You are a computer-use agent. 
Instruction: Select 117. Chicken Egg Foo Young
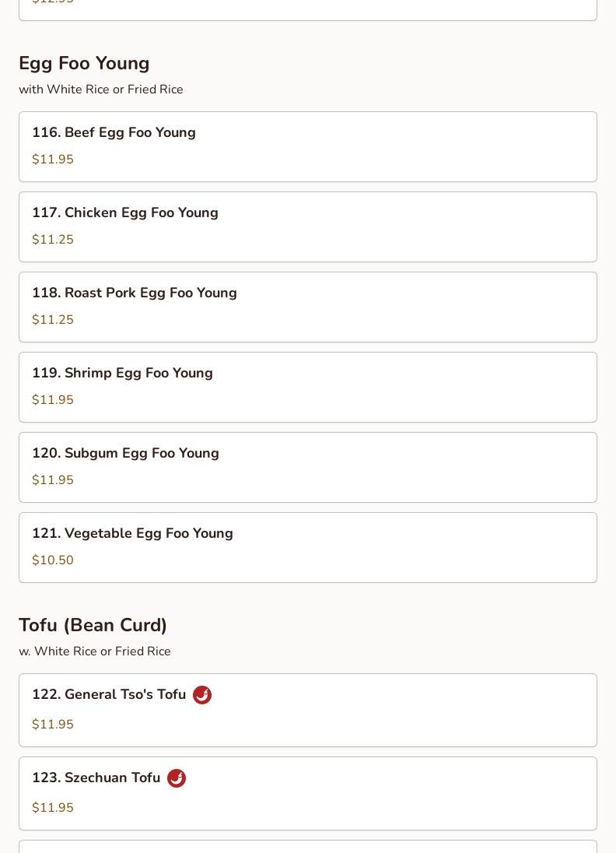pyautogui.click(x=308, y=226)
